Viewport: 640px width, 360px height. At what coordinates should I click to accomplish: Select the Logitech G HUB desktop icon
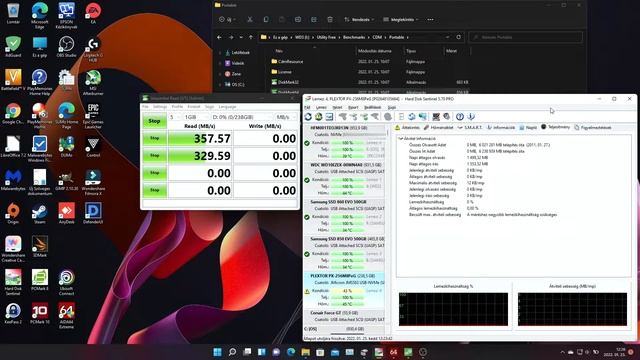93,49
